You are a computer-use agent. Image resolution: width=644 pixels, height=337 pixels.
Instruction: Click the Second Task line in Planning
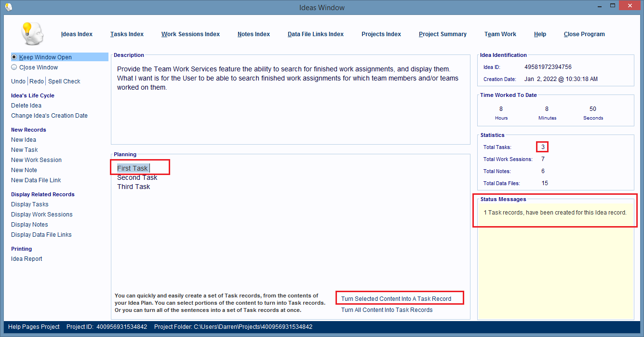pyautogui.click(x=137, y=177)
